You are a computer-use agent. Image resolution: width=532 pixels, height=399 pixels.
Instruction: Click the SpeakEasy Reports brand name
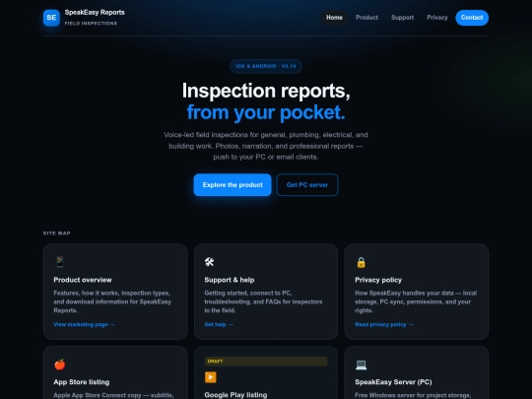95,12
